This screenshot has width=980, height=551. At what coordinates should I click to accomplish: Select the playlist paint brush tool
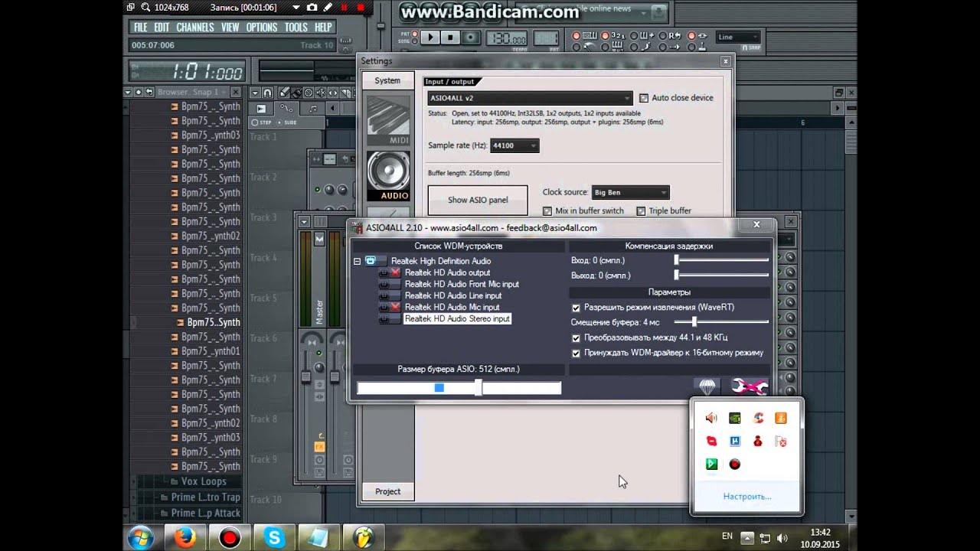click(296, 93)
